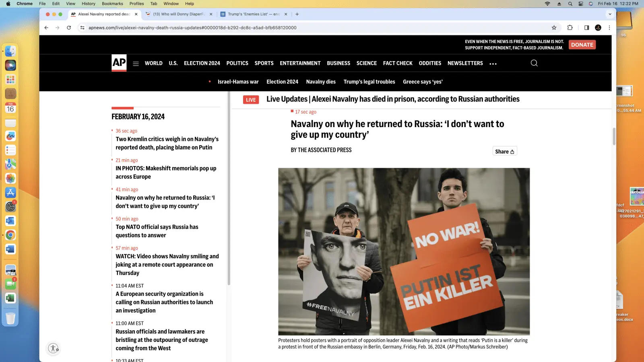Image resolution: width=644 pixels, height=362 pixels.
Task: Expand the more sections ellipsis in navigation
Action: [493, 64]
